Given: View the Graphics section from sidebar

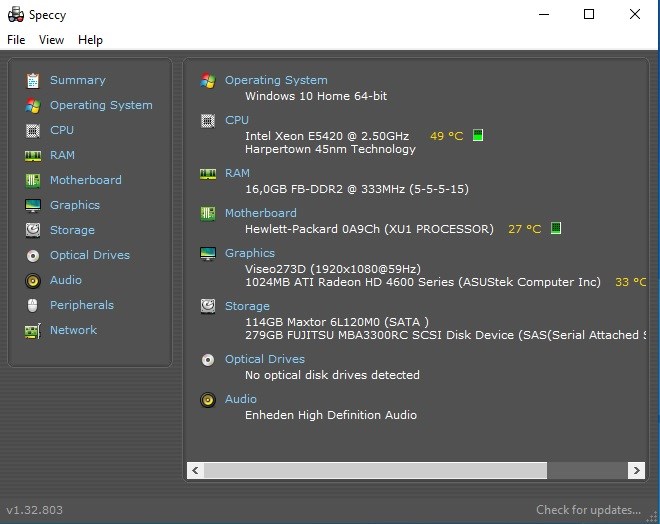Looking at the screenshot, I should [75, 205].
